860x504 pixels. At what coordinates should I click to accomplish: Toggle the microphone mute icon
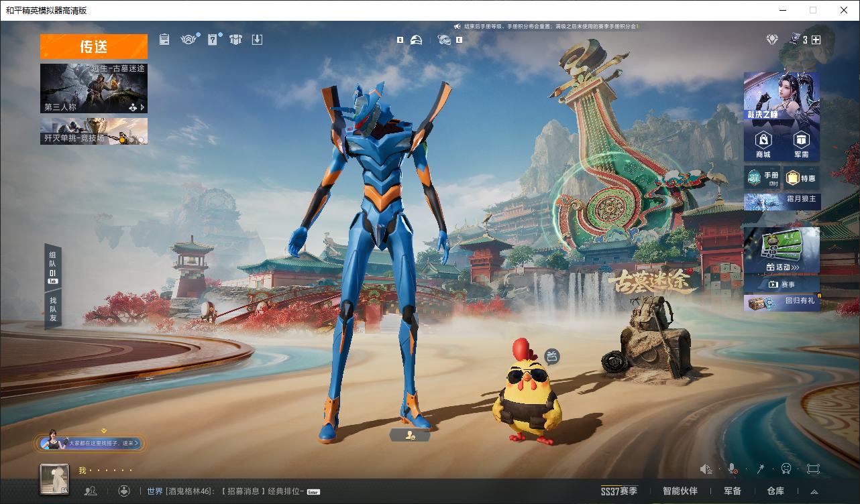733,469
